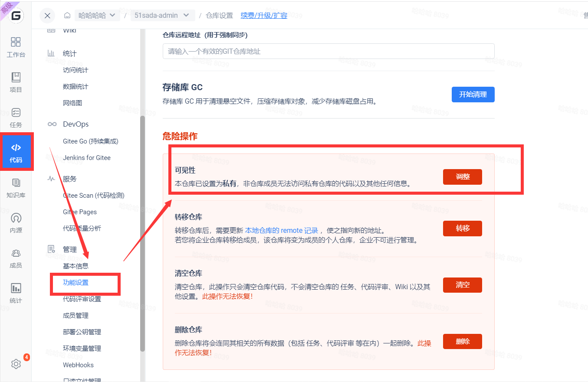Open Jenkins for Gitee menu item

[x=87, y=158]
